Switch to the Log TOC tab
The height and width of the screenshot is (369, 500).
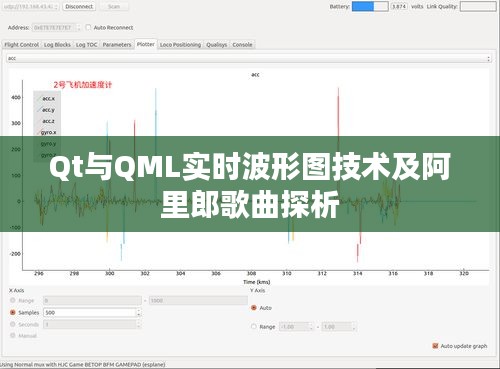86,45
